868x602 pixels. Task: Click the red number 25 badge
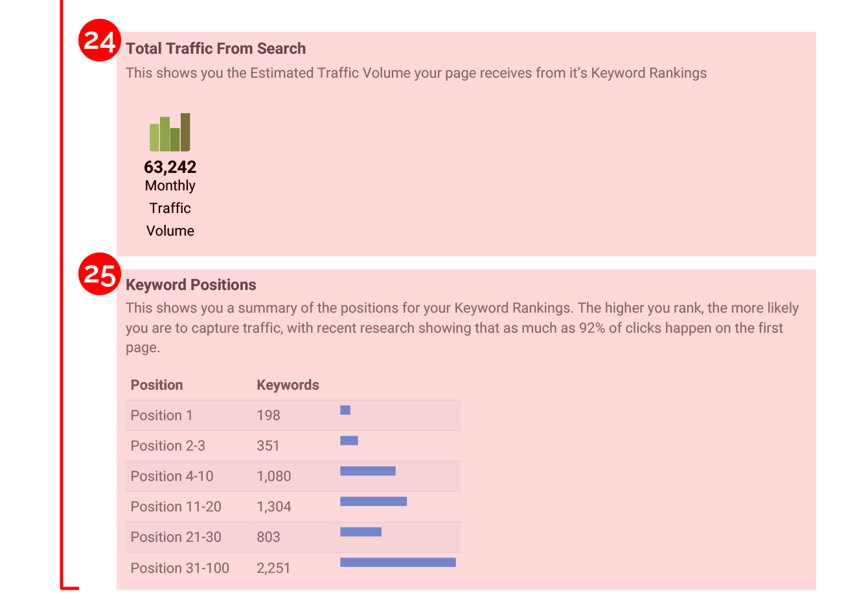[x=99, y=274]
